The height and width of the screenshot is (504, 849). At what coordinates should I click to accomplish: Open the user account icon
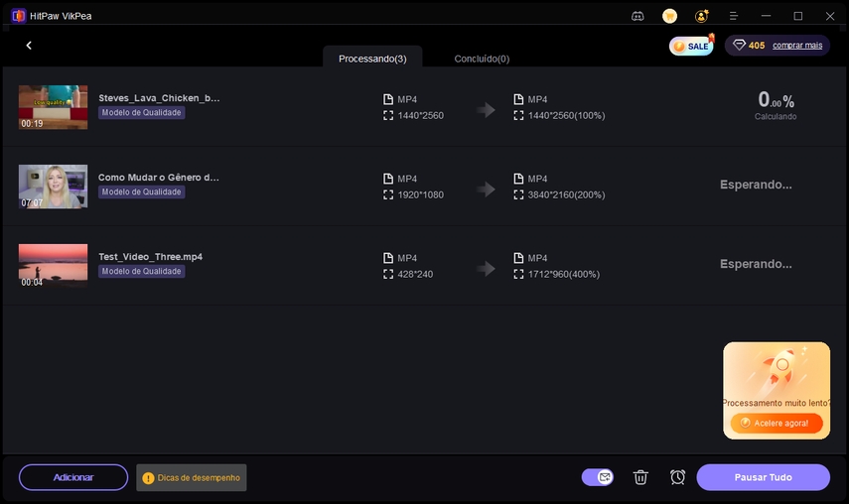click(x=702, y=16)
